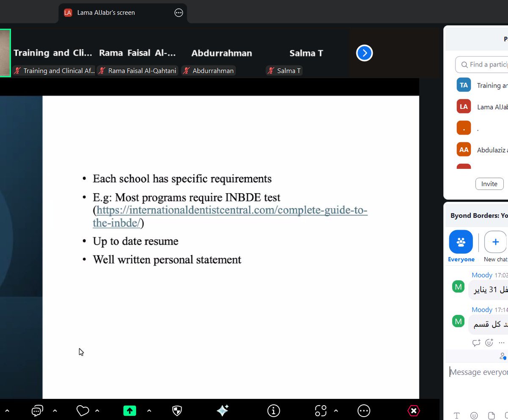Select Rama Faisal Al-Qahtani video tile
Viewport: 508px width, 420px height.
138,53
